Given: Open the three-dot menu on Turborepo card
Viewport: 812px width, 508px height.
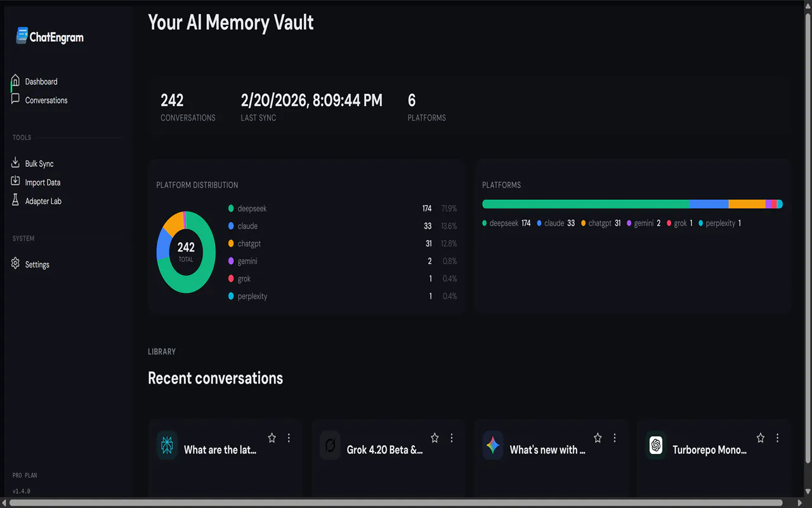Looking at the screenshot, I should point(778,438).
